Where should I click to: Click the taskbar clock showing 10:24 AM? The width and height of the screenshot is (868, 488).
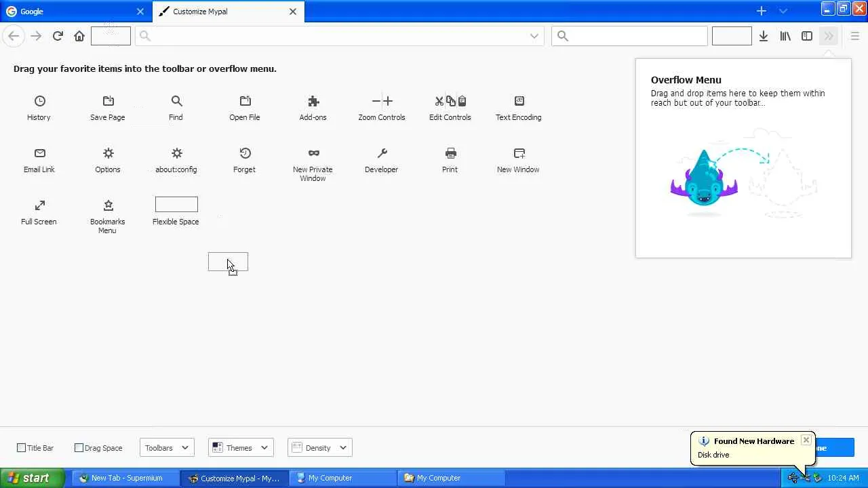point(843,478)
